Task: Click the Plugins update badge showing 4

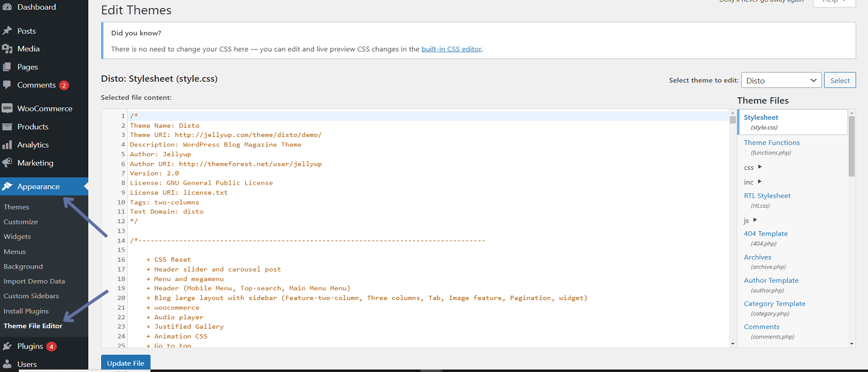Action: (51, 346)
